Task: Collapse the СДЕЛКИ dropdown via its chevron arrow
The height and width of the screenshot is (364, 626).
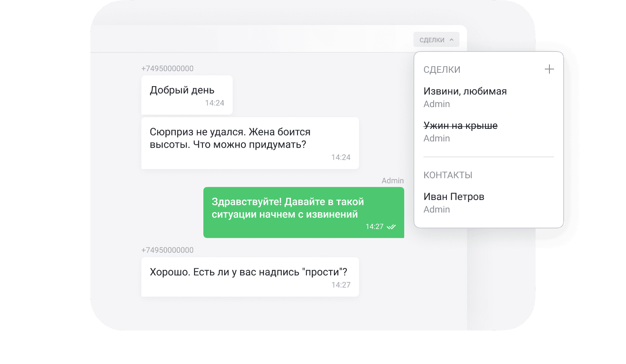Action: pos(452,40)
